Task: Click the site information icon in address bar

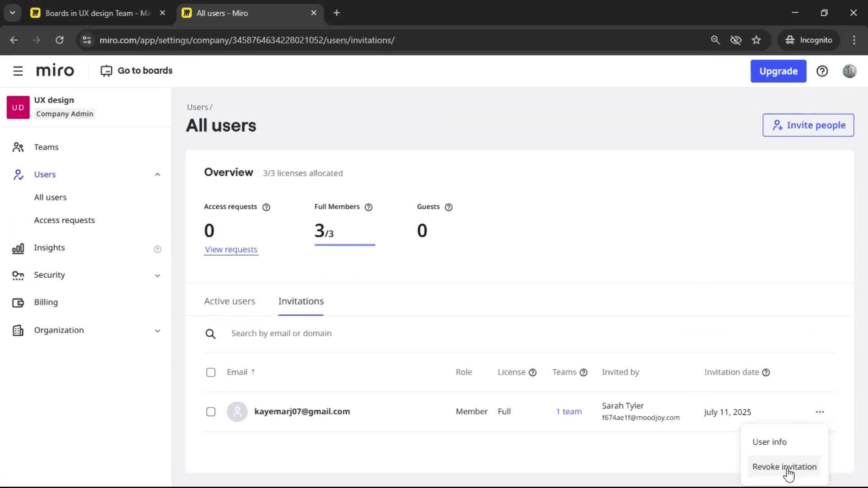Action: click(87, 40)
